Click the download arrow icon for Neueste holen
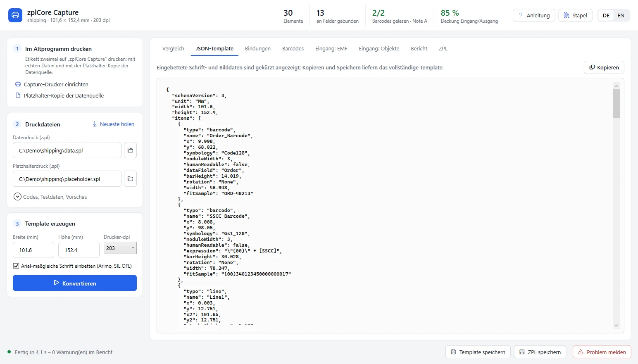Image resolution: width=638 pixels, height=364 pixels. pos(95,124)
